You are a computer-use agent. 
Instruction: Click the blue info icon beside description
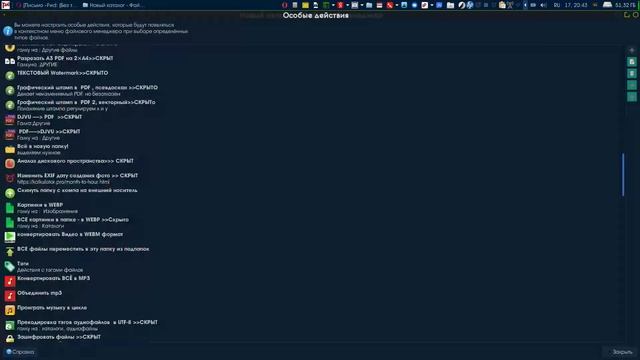pyautogui.click(x=8, y=31)
